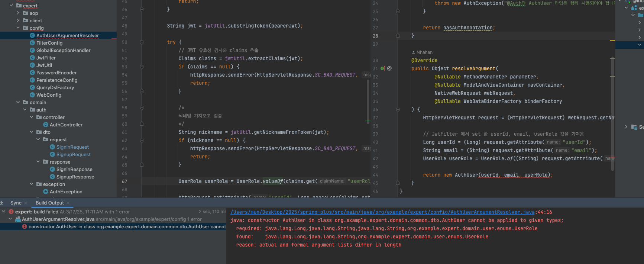Viewport: 644px width, 264px height.
Task: Click the WebConfig class icon
Action: tap(32, 95)
